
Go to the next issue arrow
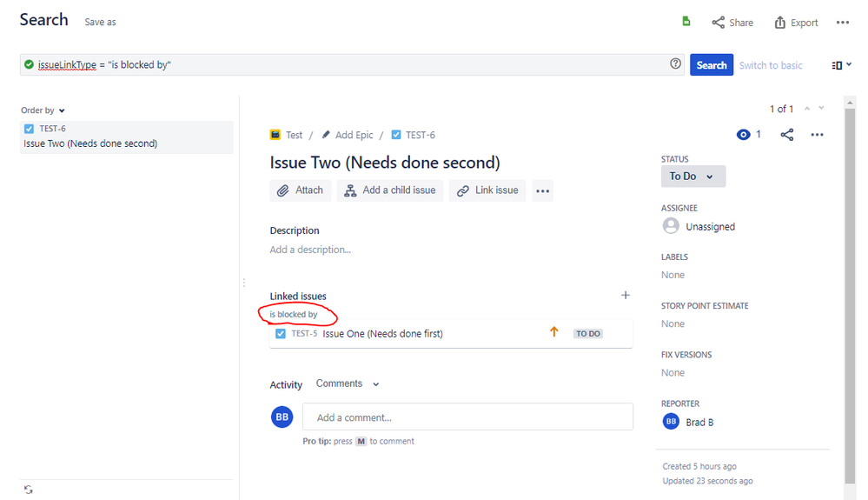coord(822,109)
